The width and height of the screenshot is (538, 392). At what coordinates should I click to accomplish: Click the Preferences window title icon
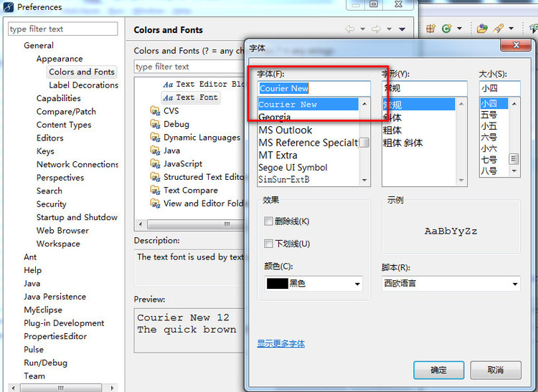click(8, 7)
